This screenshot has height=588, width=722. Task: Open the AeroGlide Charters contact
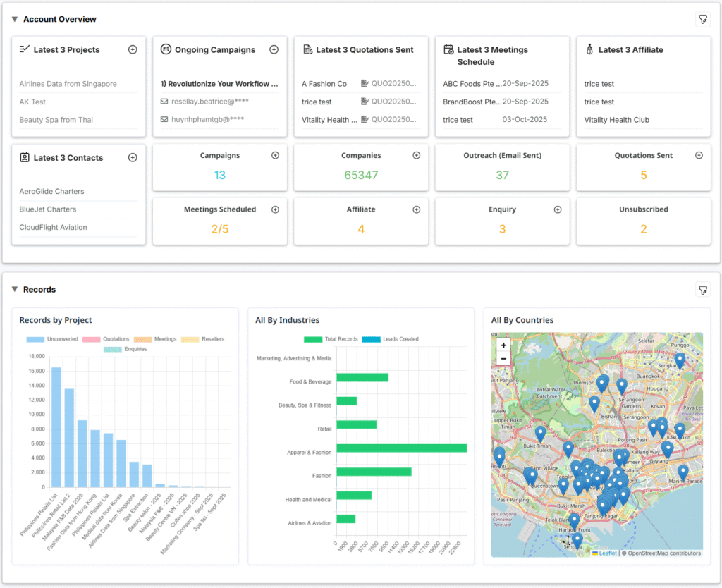[51, 191]
